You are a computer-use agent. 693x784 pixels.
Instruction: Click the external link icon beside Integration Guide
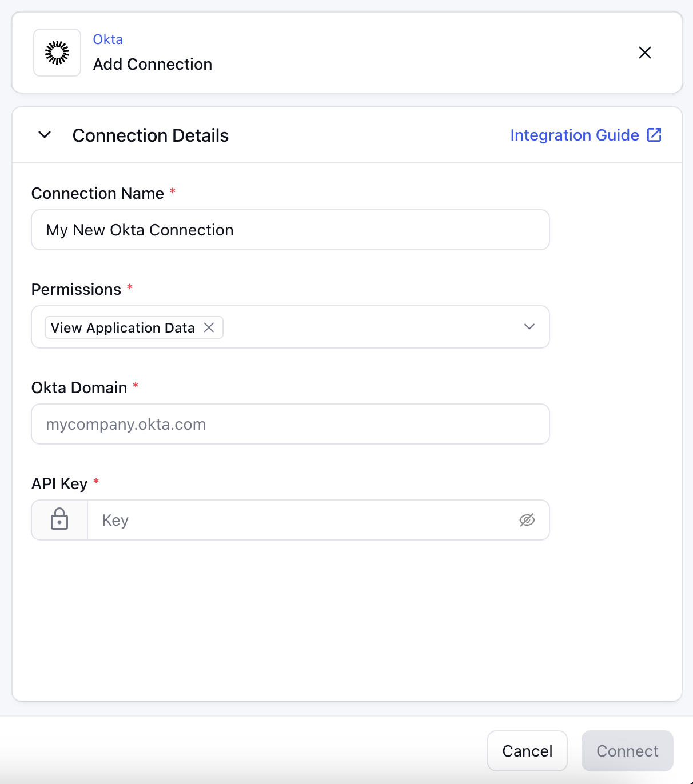coord(654,135)
